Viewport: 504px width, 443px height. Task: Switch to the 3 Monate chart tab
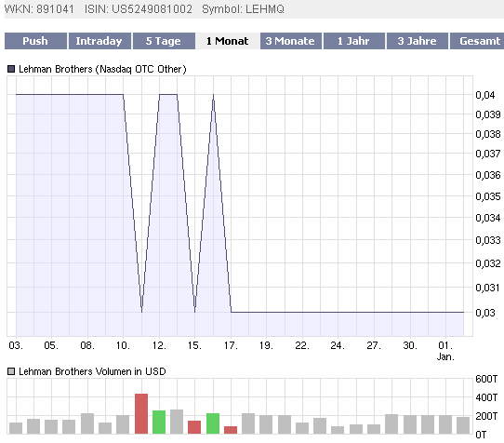click(290, 41)
